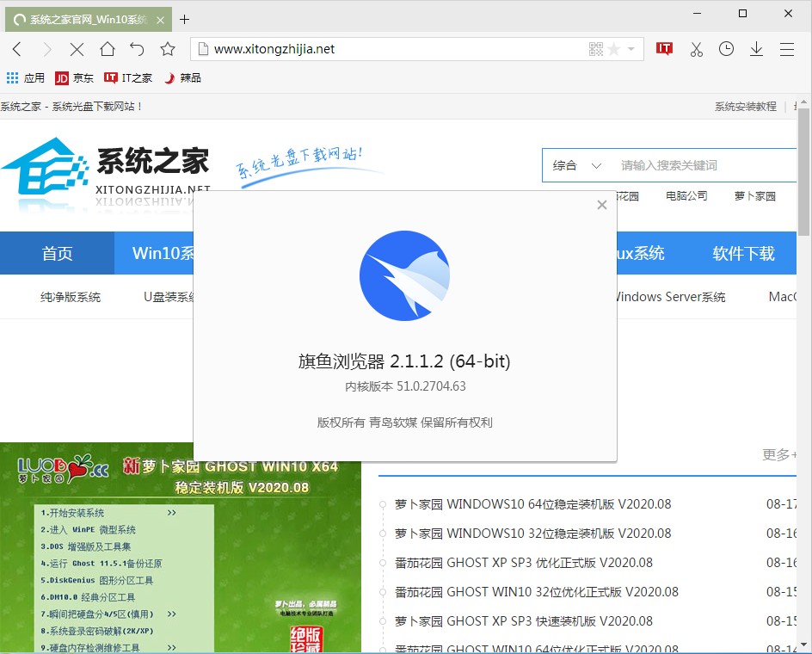Open the 京东 bookmark icon

[61, 77]
